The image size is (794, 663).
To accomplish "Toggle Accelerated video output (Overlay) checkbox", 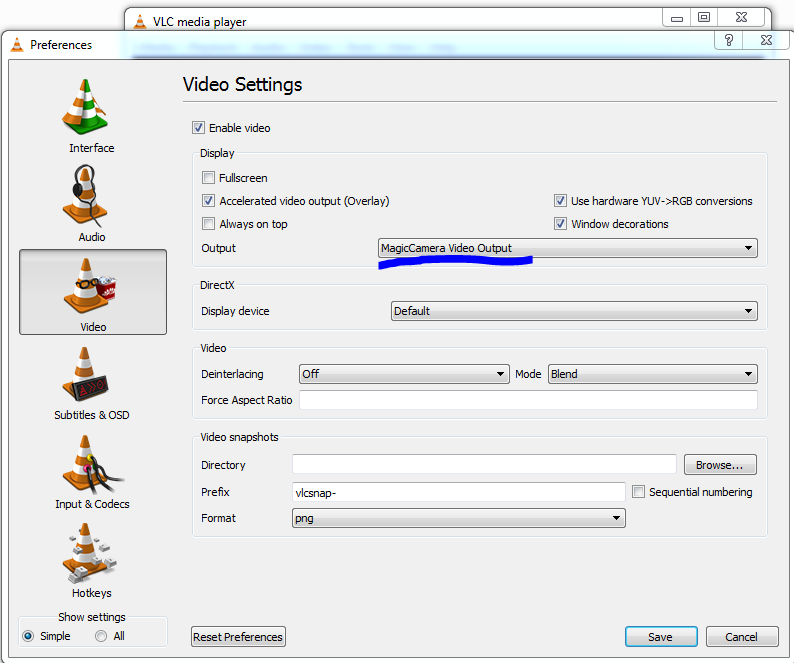I will pyautogui.click(x=208, y=201).
